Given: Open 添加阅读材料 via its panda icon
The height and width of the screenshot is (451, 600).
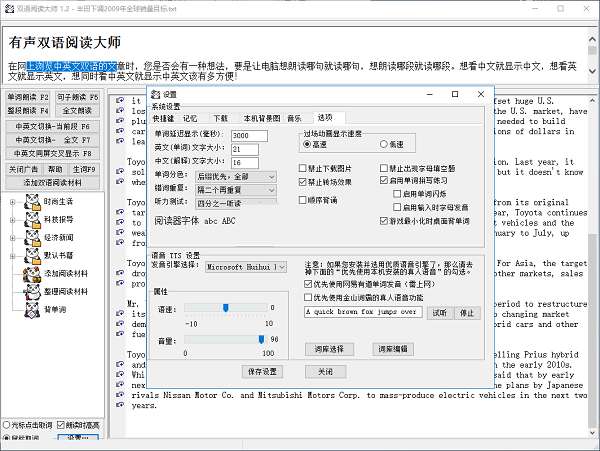Looking at the screenshot, I should click(33, 274).
